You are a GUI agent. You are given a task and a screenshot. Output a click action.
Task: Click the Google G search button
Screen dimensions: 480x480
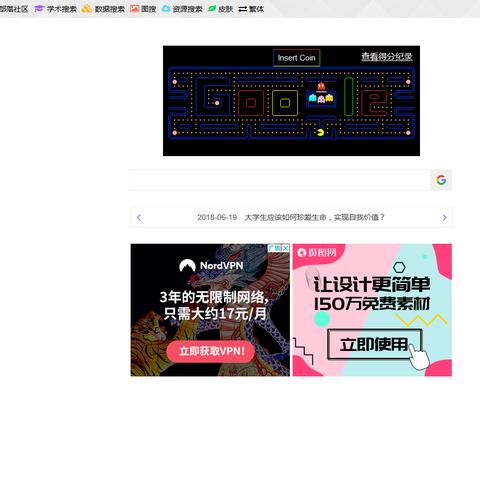click(441, 180)
